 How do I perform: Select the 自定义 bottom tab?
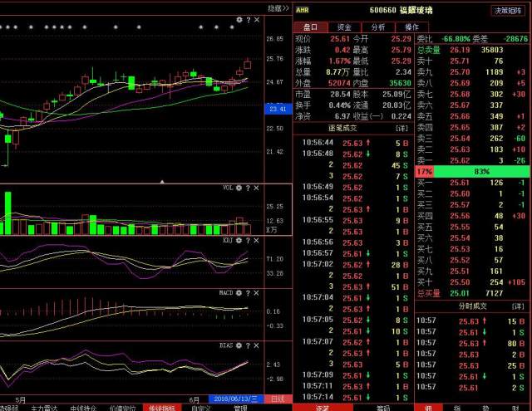tap(201, 408)
